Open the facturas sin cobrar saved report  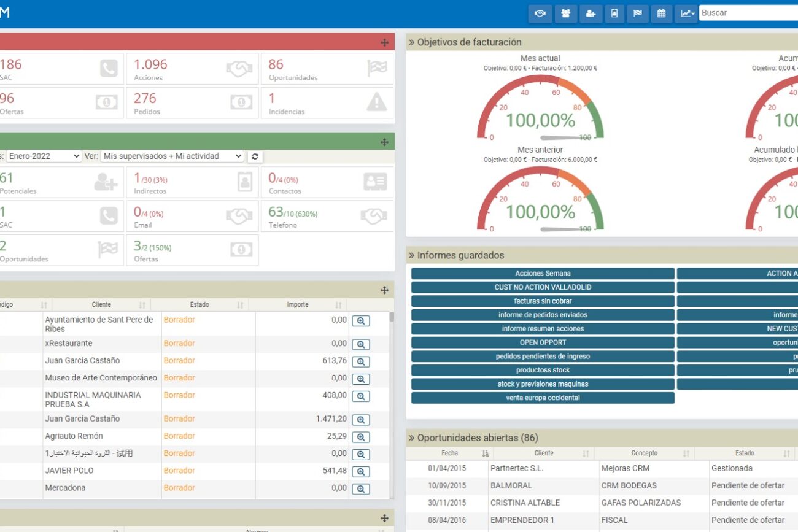[x=543, y=301]
